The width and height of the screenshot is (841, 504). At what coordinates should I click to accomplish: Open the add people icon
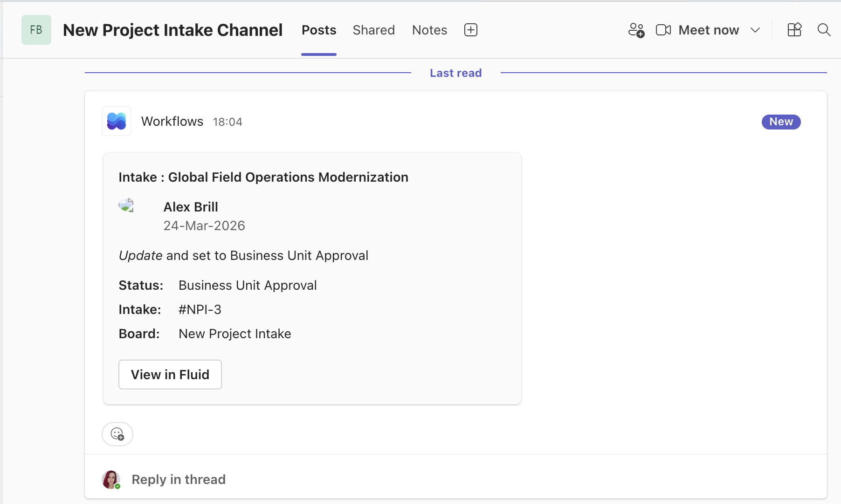click(636, 30)
